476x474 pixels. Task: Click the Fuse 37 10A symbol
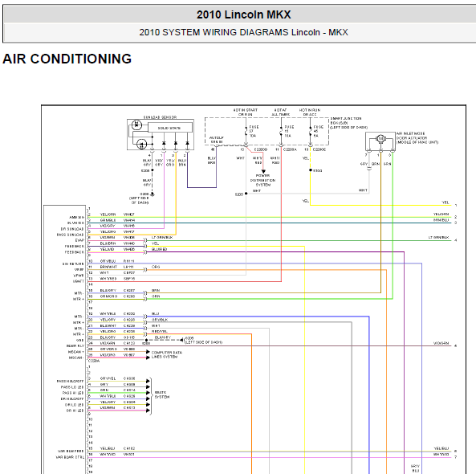click(x=246, y=132)
